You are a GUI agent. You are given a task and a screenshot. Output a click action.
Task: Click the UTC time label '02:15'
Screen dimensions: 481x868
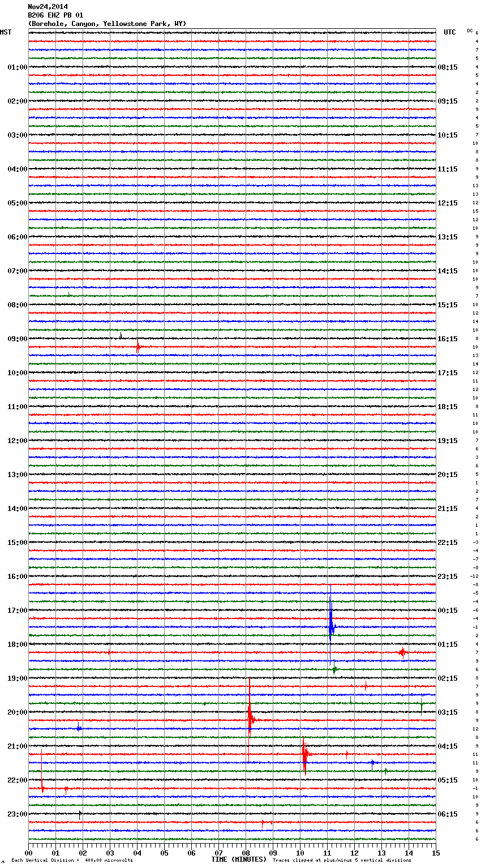[448, 678]
